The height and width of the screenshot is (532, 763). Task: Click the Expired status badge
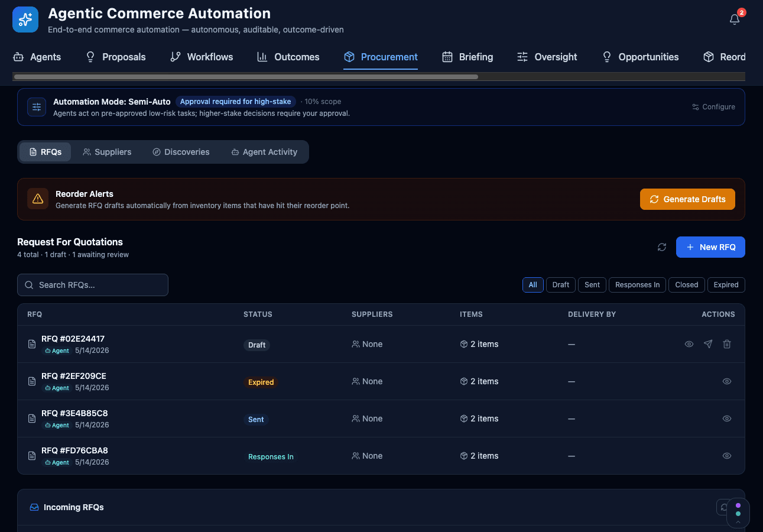261,382
